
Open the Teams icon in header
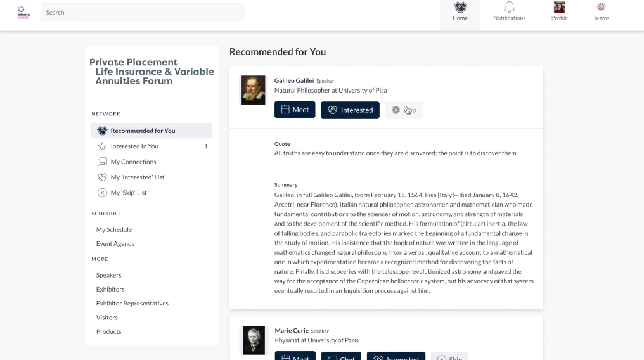point(601,8)
